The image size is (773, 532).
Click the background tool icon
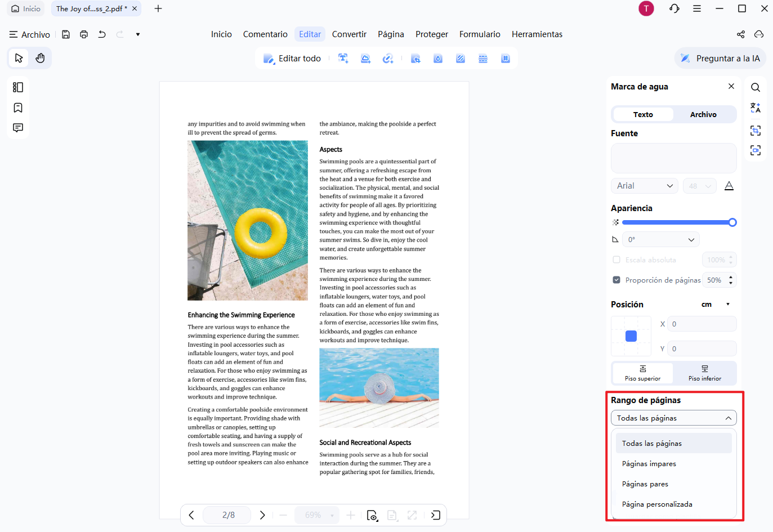pyautogui.click(x=461, y=59)
